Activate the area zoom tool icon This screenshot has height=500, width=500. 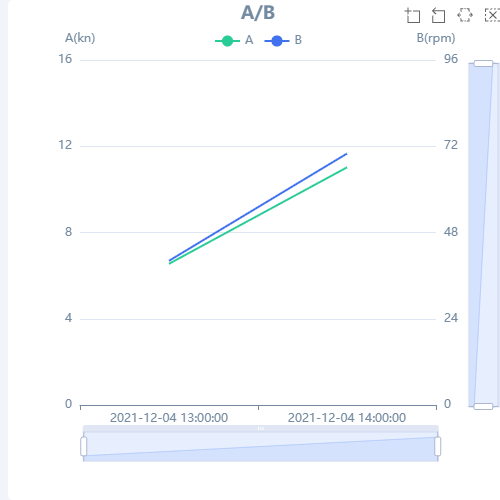pos(412,15)
